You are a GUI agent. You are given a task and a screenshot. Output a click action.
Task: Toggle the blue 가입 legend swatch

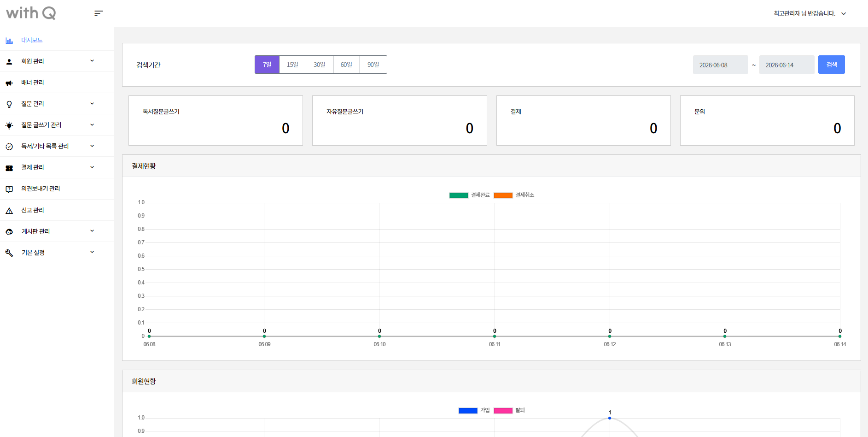coord(468,411)
